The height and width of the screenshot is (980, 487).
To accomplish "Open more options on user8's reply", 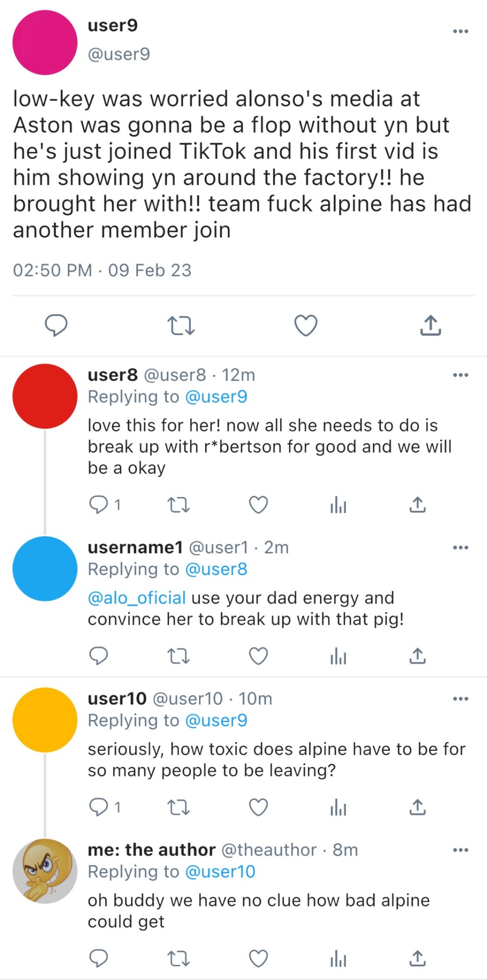I will click(x=460, y=375).
